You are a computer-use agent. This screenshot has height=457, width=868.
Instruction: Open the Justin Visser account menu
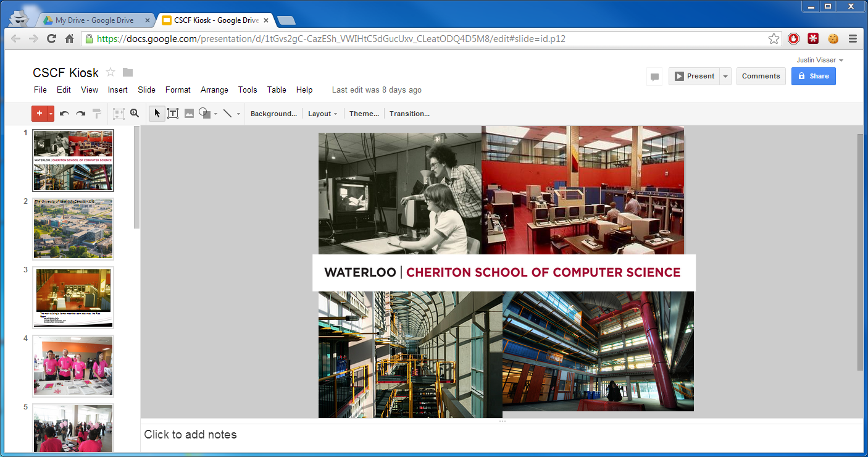point(820,60)
